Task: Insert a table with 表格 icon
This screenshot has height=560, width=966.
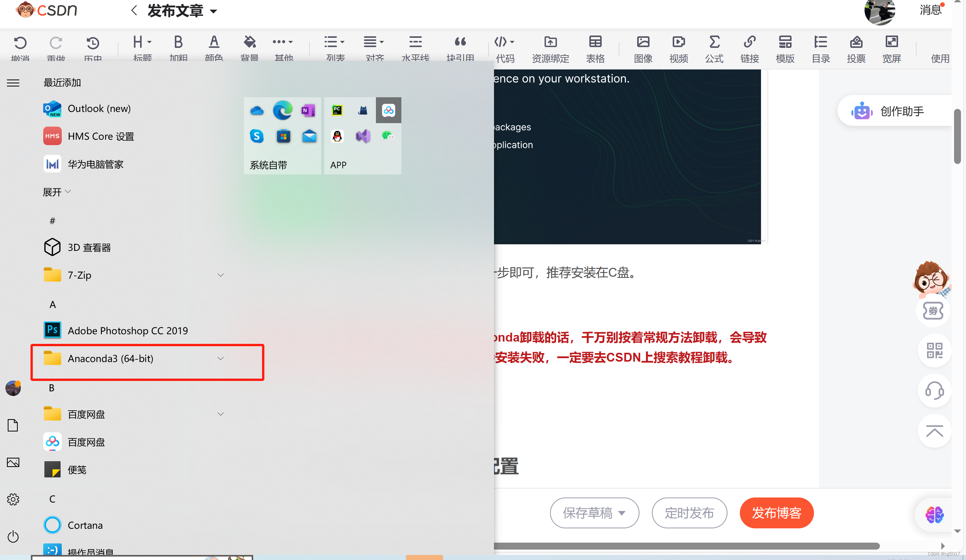Action: click(595, 42)
